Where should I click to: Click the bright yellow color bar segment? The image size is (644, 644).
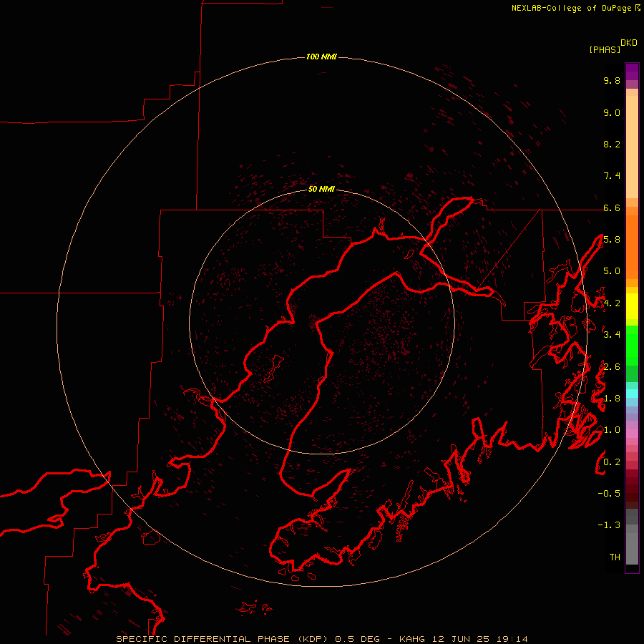(x=632, y=306)
